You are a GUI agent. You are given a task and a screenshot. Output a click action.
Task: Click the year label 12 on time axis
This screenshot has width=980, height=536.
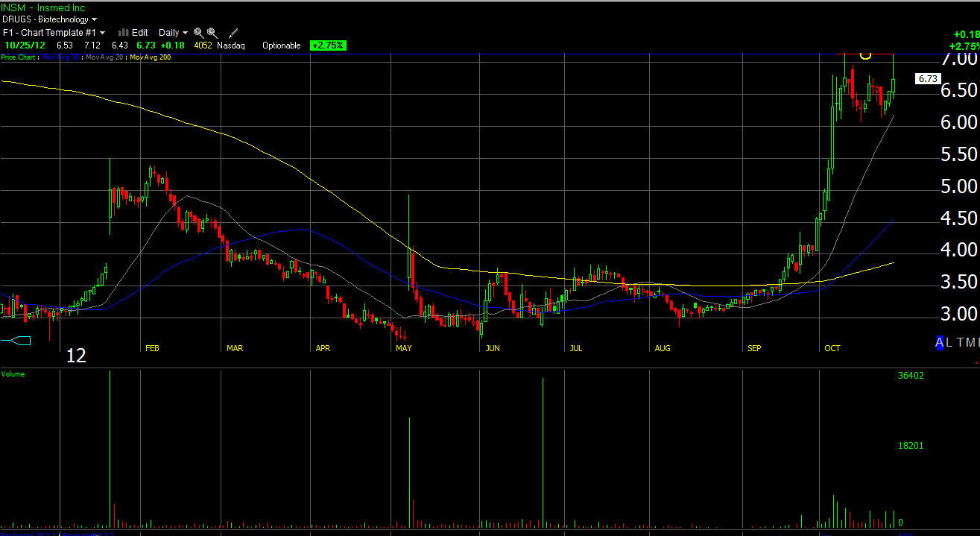click(x=76, y=356)
